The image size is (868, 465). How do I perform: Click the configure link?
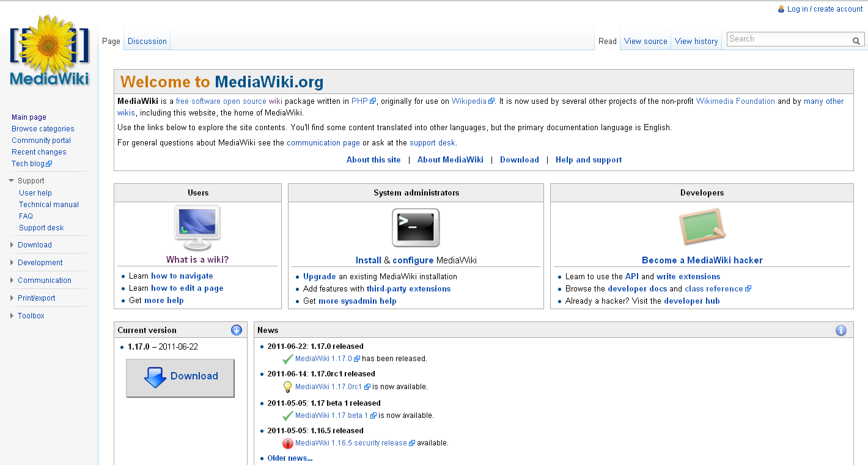[x=413, y=260]
